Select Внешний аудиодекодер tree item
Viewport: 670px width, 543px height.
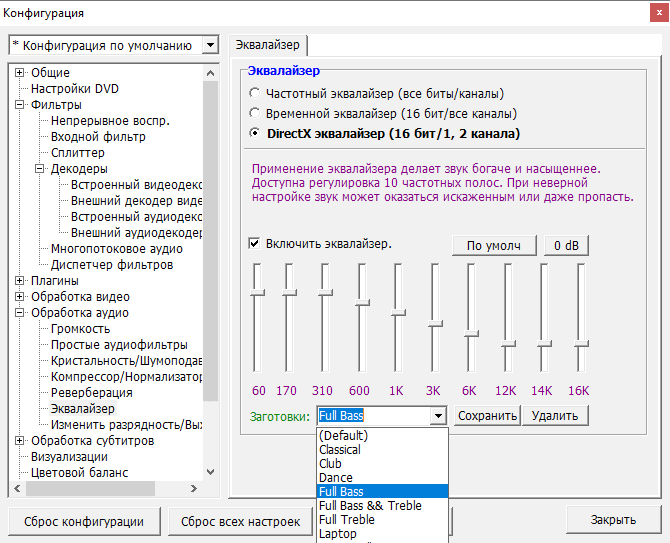[136, 232]
